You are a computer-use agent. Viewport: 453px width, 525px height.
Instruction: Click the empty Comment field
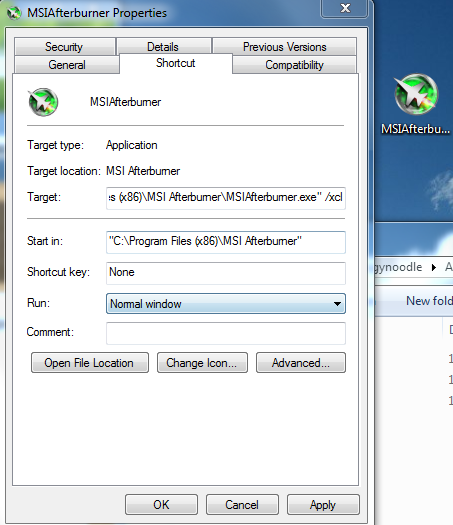point(226,333)
